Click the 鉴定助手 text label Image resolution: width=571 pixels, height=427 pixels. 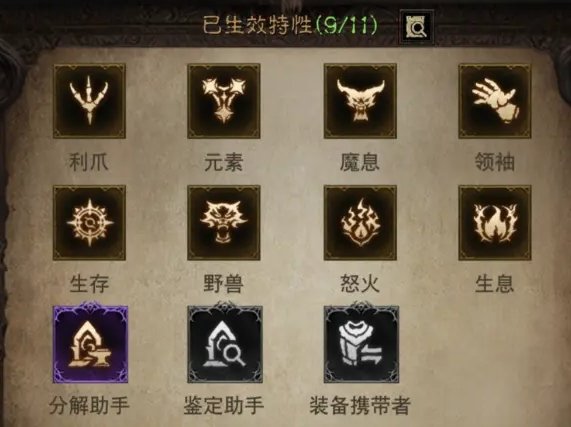(224, 405)
